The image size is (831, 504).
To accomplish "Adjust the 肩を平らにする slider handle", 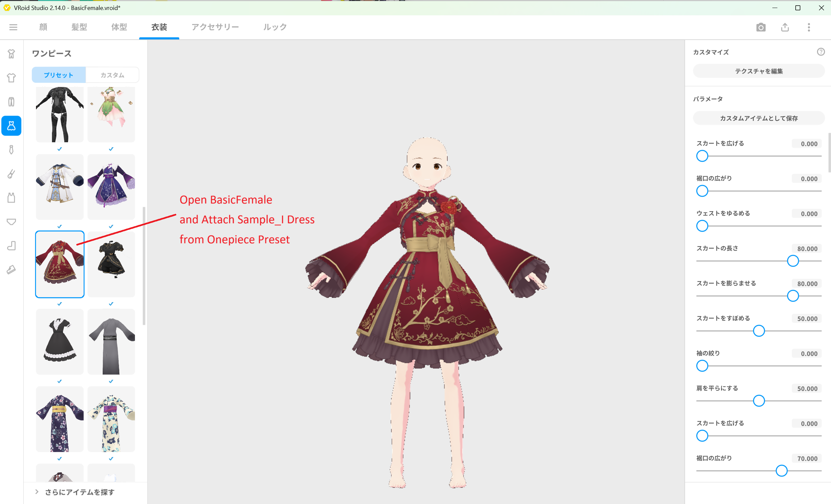I will 759,401.
